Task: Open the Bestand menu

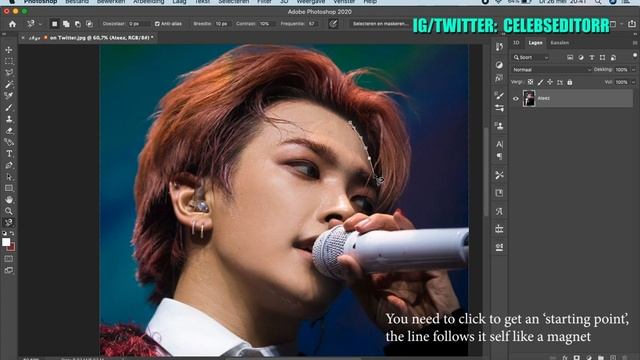Action: pyautogui.click(x=77, y=2)
